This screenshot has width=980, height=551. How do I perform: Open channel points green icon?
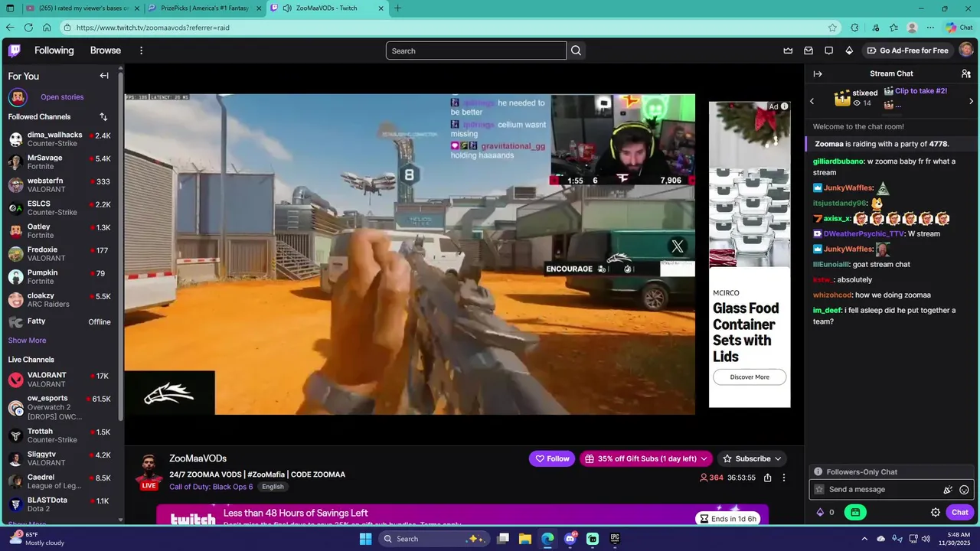pos(855,513)
